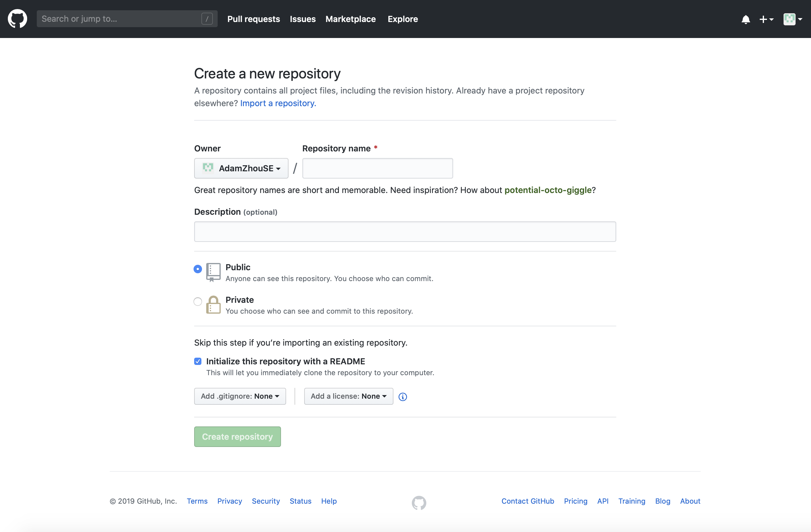
Task: Click the slash shortcut icon in search
Action: pos(207,19)
